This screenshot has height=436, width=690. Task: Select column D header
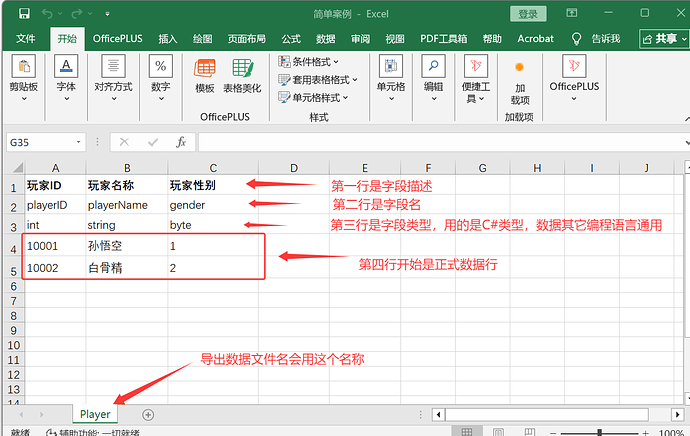(x=294, y=168)
